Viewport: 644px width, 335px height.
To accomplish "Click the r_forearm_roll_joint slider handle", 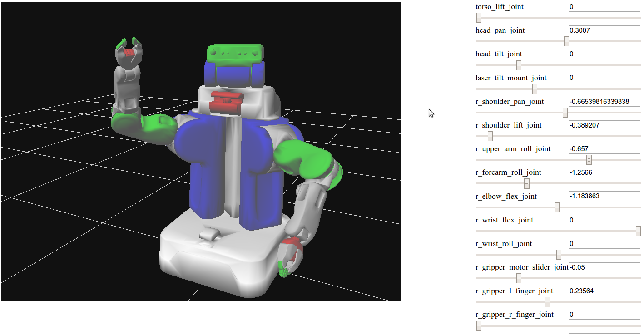I will 527,183.
